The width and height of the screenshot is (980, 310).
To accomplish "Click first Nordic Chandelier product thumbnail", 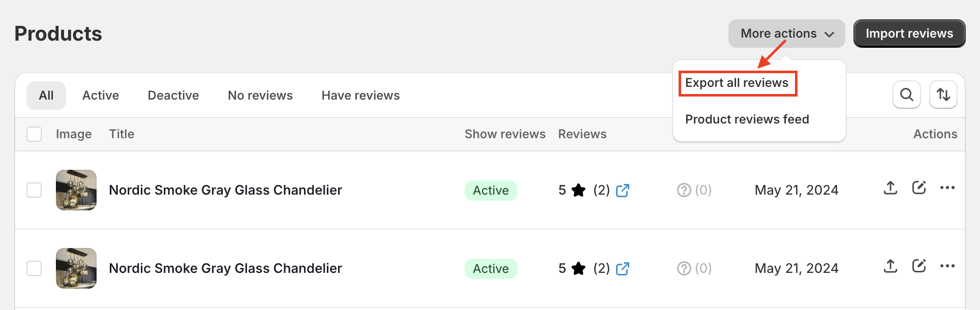I will tap(76, 190).
